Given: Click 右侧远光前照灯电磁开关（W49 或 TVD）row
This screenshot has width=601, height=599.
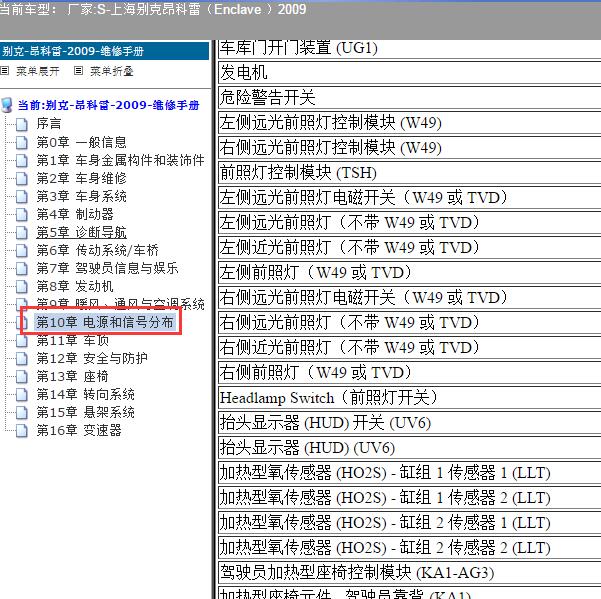Looking at the screenshot, I should (409, 297).
